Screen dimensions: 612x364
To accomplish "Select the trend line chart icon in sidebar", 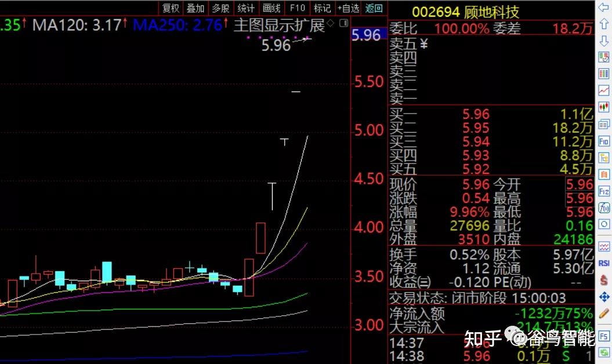I will [x=604, y=89].
